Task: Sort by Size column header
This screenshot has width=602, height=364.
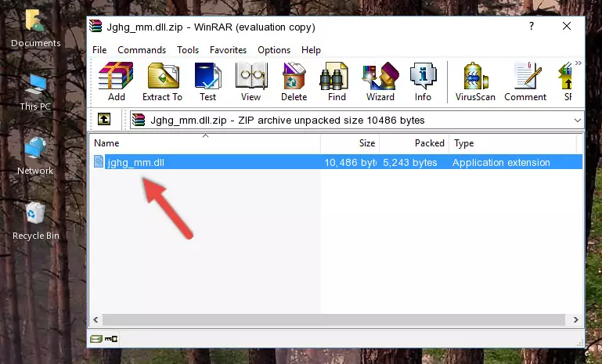Action: (x=350, y=143)
